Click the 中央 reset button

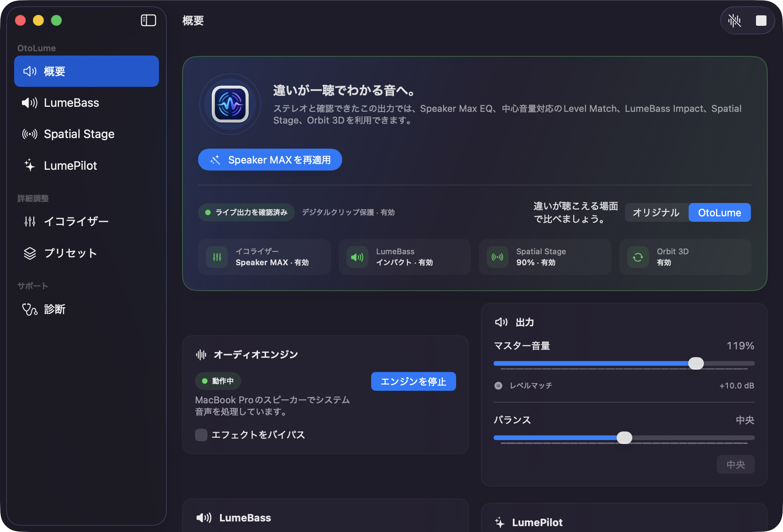click(736, 464)
